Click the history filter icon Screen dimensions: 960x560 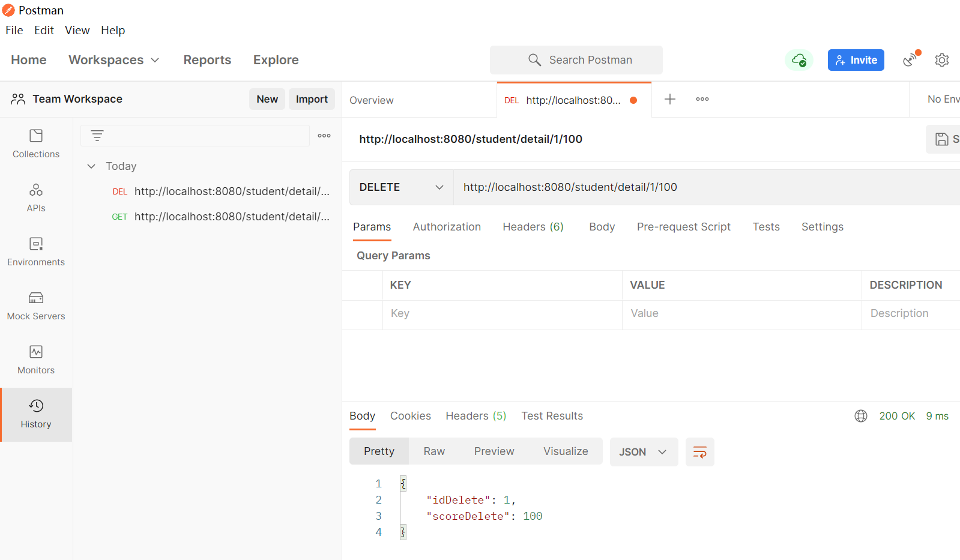(97, 136)
